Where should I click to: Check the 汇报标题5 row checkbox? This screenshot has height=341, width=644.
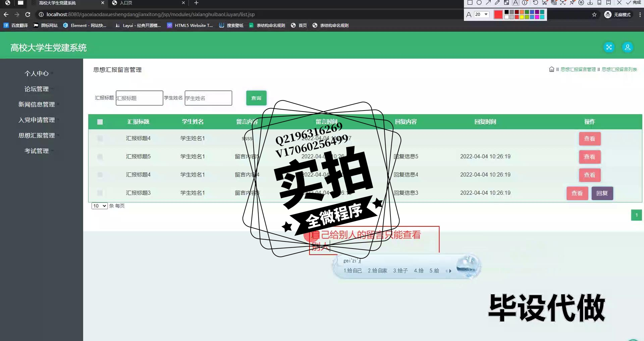[100, 156]
